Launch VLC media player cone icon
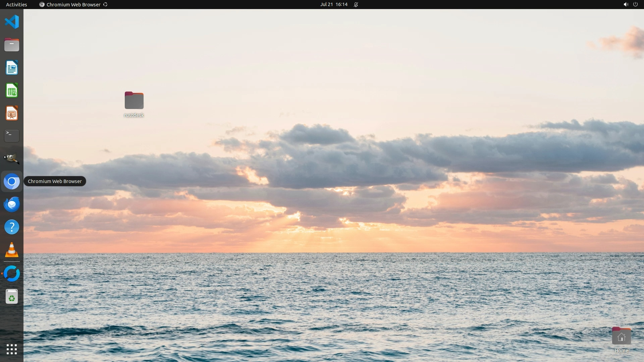The width and height of the screenshot is (644, 362). [12, 250]
